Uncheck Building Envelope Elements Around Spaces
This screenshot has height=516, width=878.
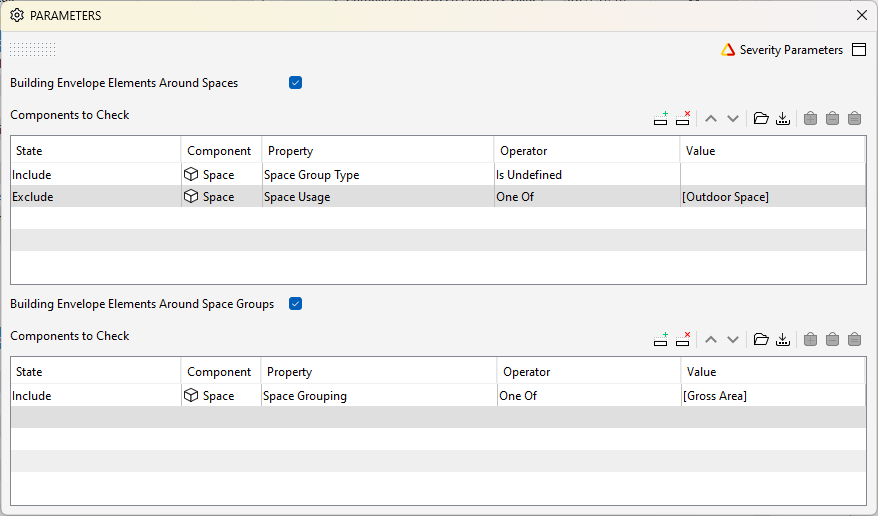[x=295, y=83]
